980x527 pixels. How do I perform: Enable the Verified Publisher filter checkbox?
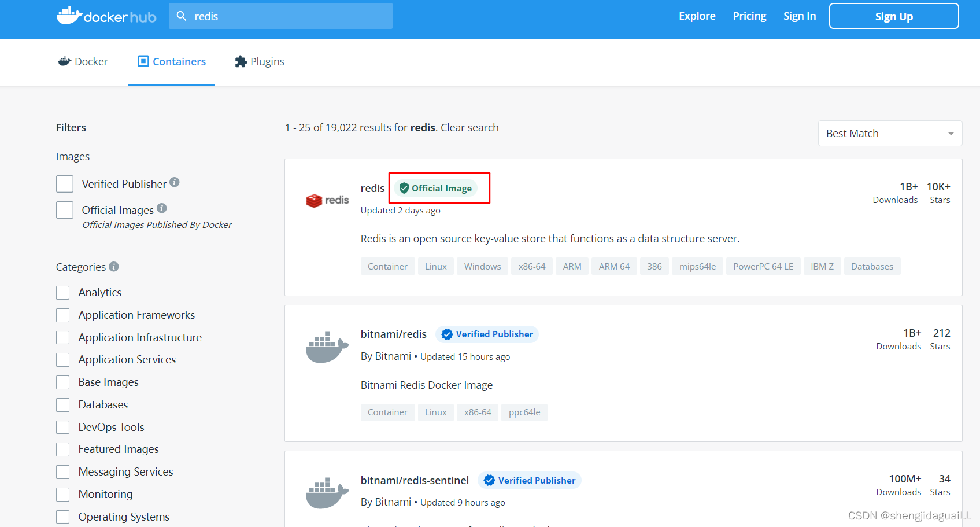tap(65, 184)
